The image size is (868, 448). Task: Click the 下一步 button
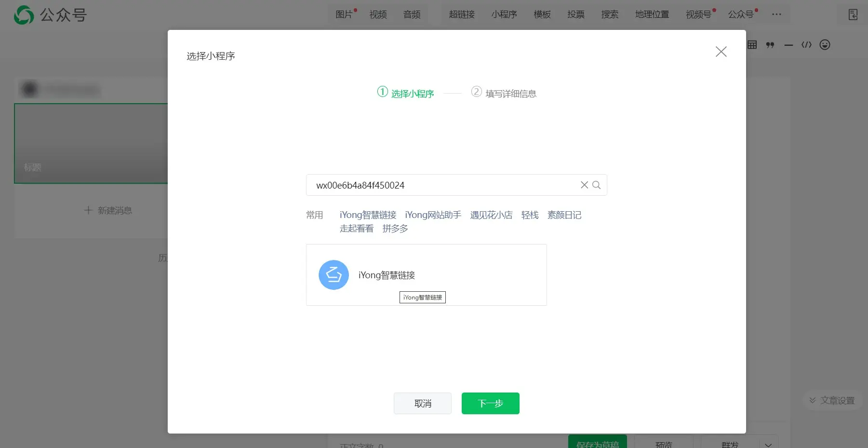pos(490,403)
